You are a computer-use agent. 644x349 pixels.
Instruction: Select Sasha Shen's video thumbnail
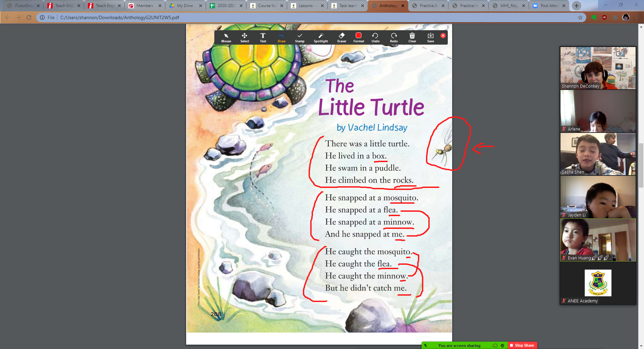coord(598,154)
